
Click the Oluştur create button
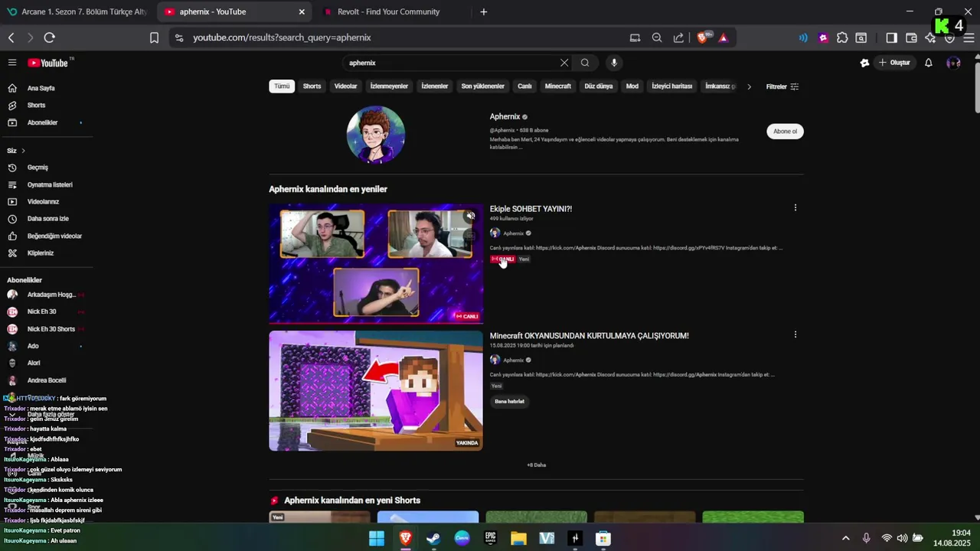894,63
